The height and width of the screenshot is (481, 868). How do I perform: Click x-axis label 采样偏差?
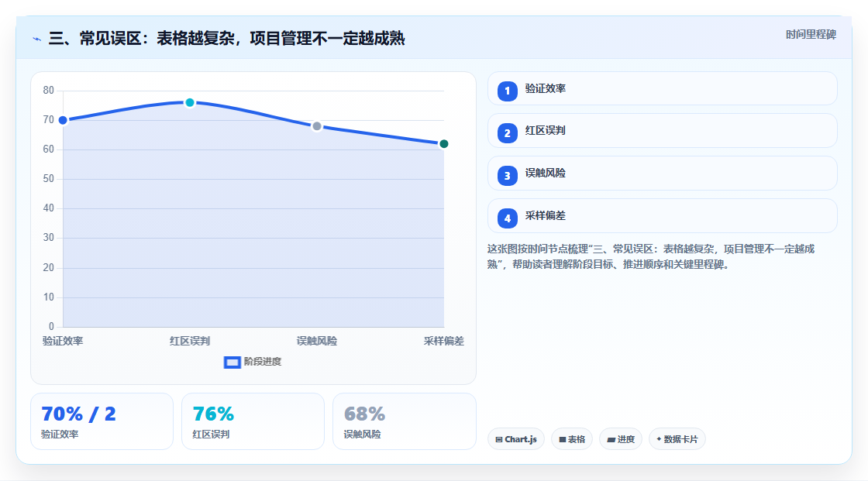[444, 341]
